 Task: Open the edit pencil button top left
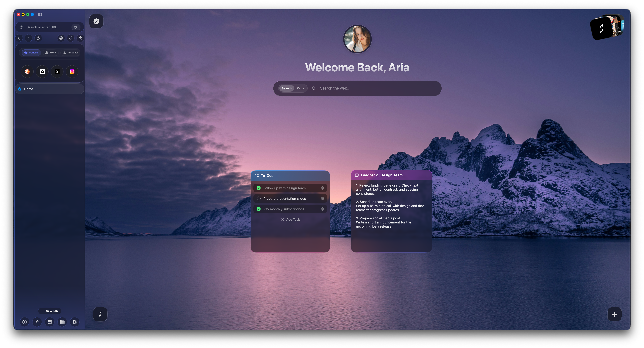pos(97,21)
